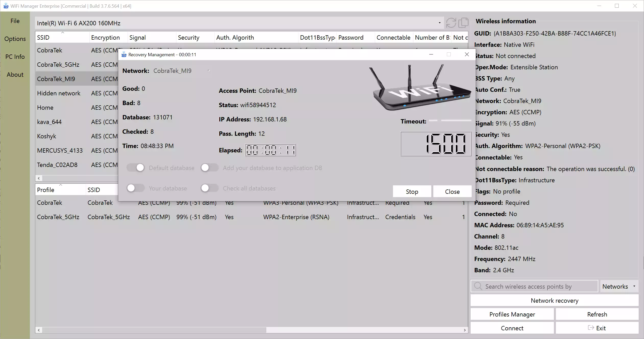The height and width of the screenshot is (339, 644).
Task: Click the Network recovery button
Action: click(x=554, y=300)
